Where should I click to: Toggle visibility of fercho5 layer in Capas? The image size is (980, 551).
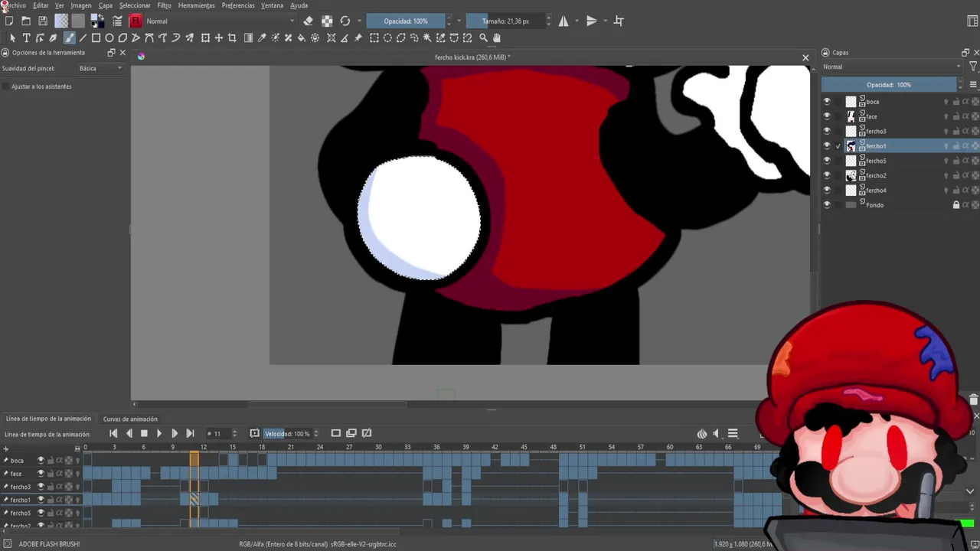(x=826, y=161)
